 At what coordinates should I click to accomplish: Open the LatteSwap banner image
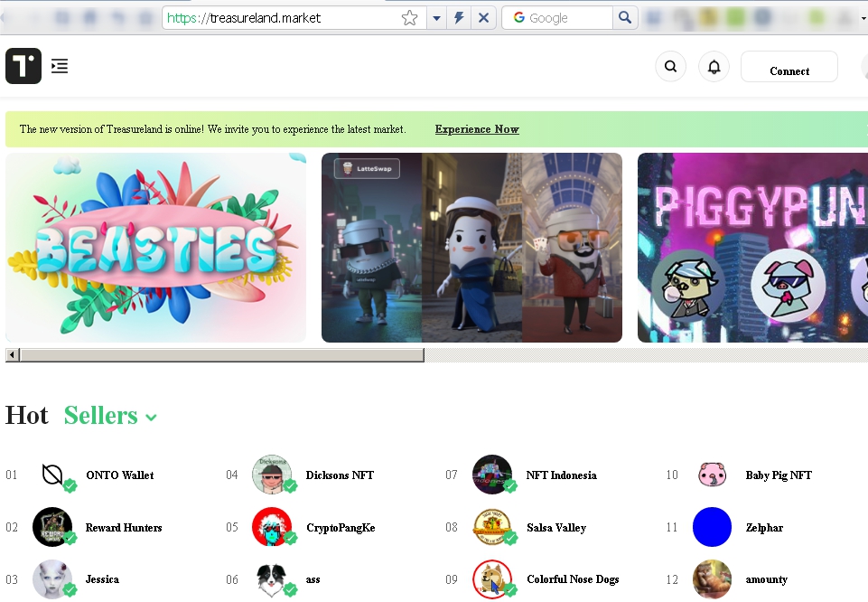coord(471,248)
